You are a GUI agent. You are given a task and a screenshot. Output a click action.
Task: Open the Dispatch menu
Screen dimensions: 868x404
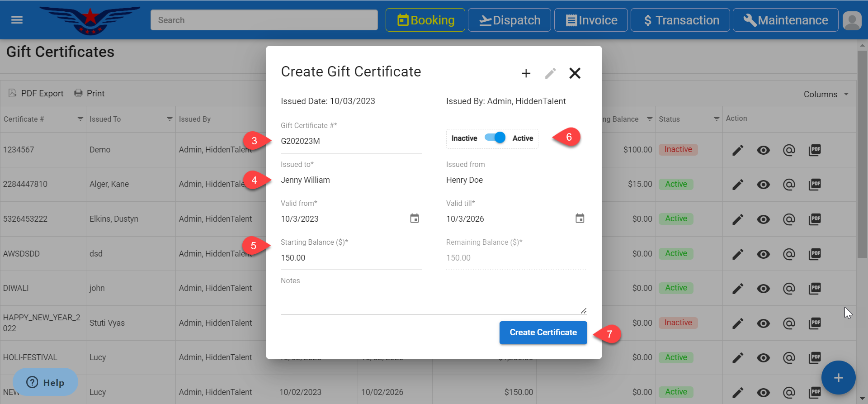pos(509,20)
